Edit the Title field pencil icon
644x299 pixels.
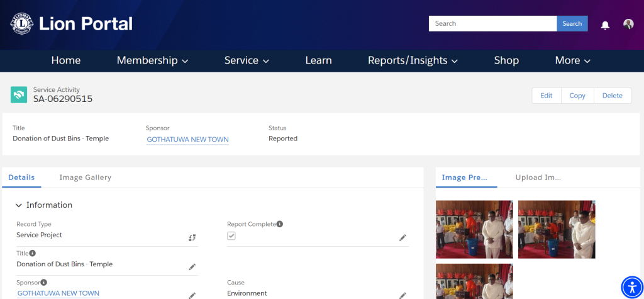192,267
